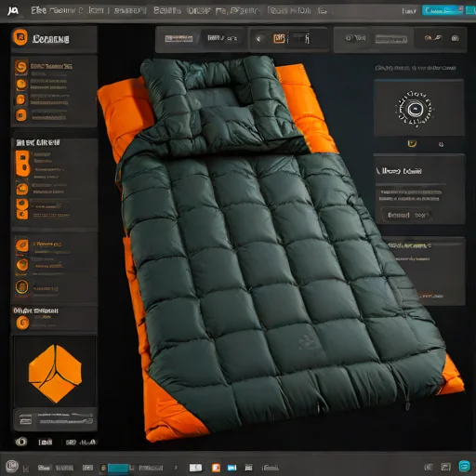Click the cyan round icon at the taskbar's right end
The height and width of the screenshot is (476, 476).
(x=464, y=466)
